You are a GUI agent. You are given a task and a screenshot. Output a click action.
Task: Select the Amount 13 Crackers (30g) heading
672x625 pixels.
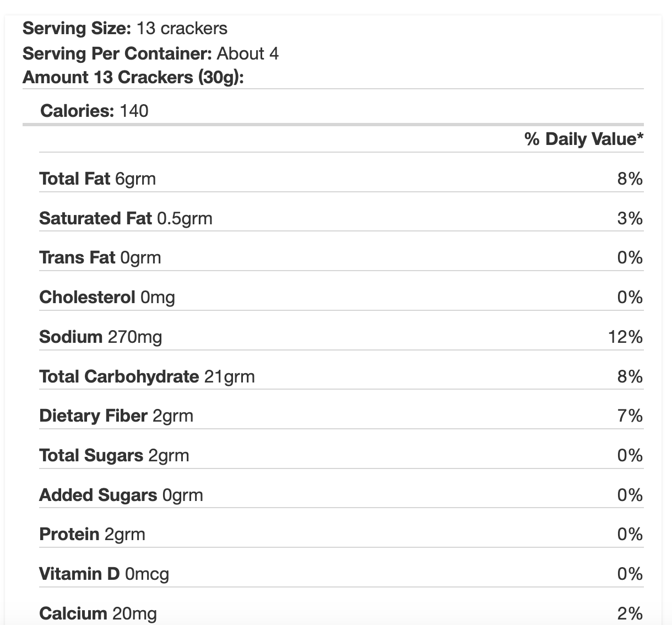click(x=133, y=77)
